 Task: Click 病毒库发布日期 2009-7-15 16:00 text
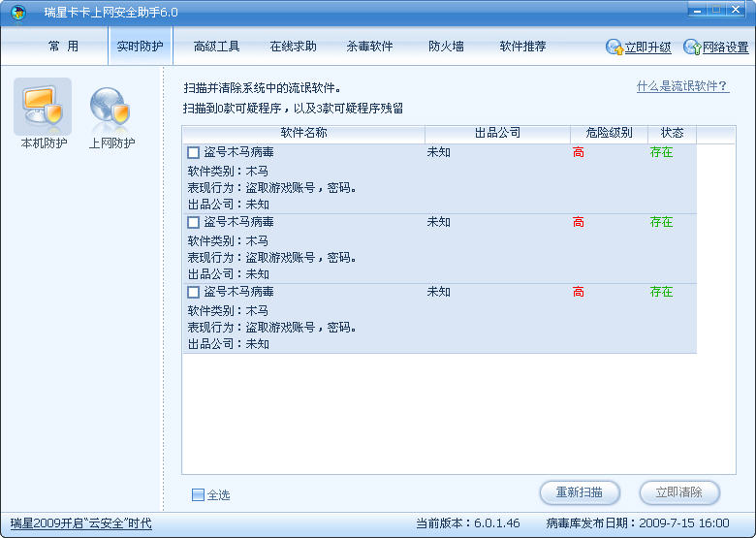tap(638, 523)
